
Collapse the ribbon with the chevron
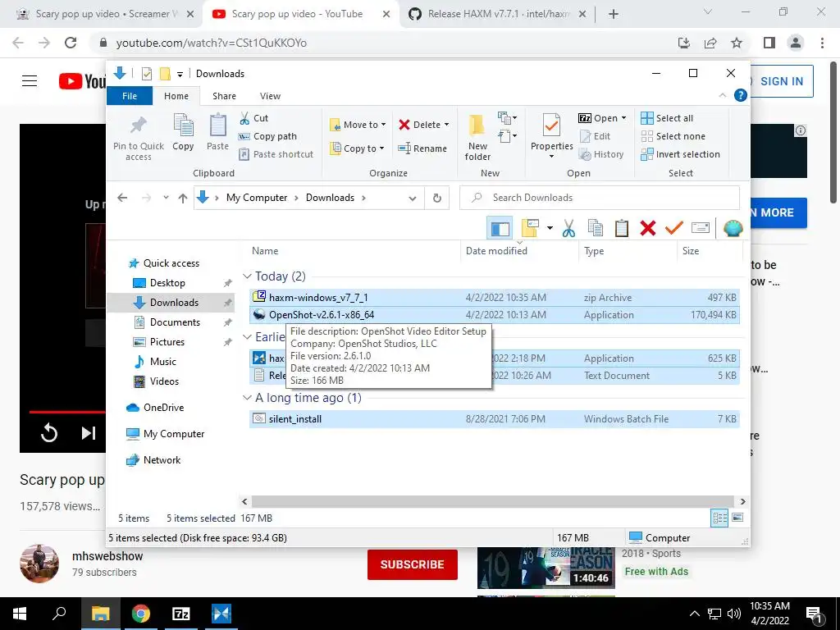(723, 95)
